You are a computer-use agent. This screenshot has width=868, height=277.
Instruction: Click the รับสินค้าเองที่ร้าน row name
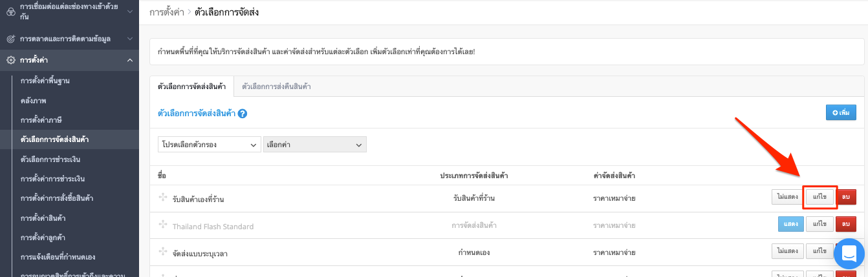click(199, 199)
